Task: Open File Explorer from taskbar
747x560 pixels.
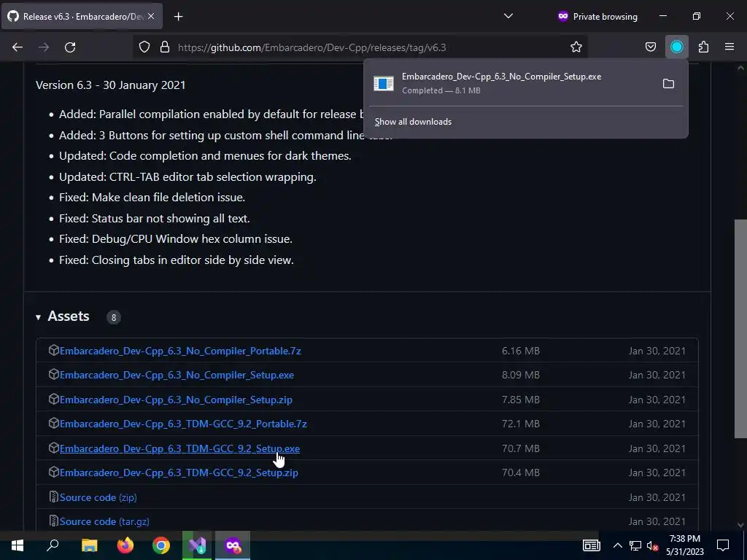Action: pos(89,545)
